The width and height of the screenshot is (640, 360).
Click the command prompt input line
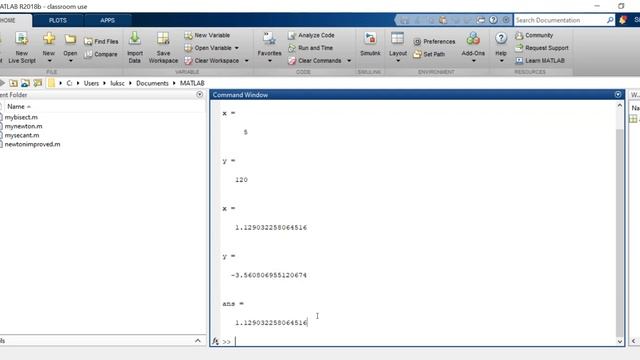[x=424, y=341]
